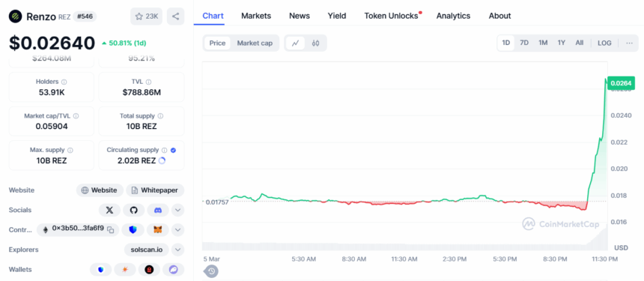Click the chart history clock icon

[x=211, y=271]
